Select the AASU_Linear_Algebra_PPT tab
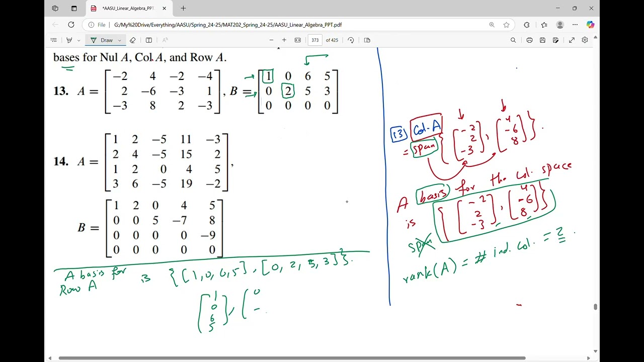Image resolution: width=644 pixels, height=362 pixels. coord(128,9)
